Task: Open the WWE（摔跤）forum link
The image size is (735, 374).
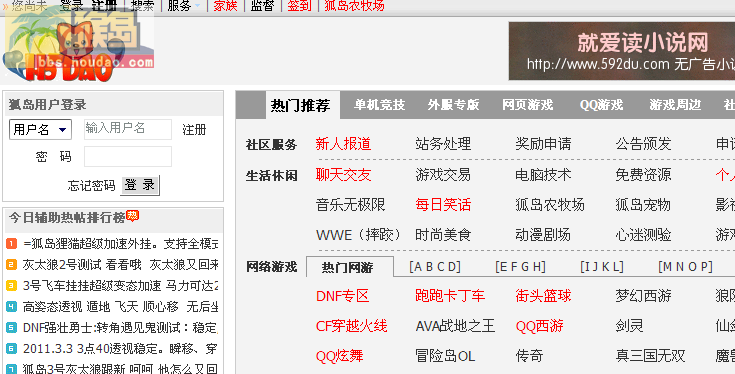Action: (x=359, y=235)
